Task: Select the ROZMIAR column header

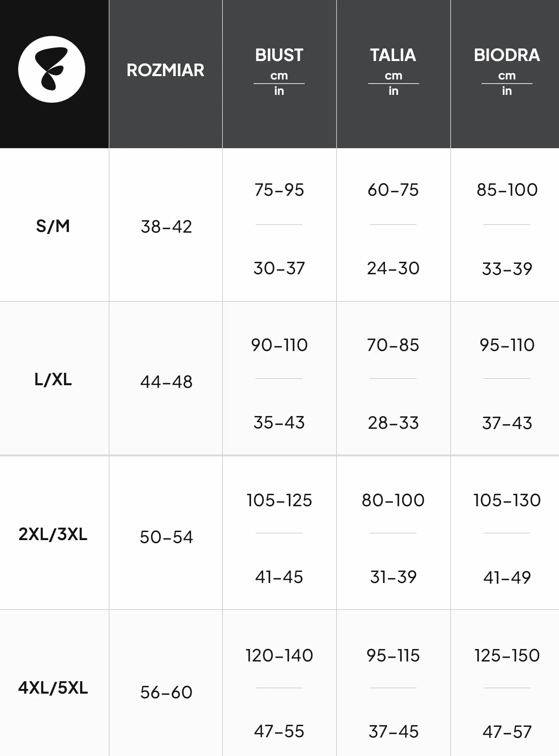Action: (x=165, y=70)
